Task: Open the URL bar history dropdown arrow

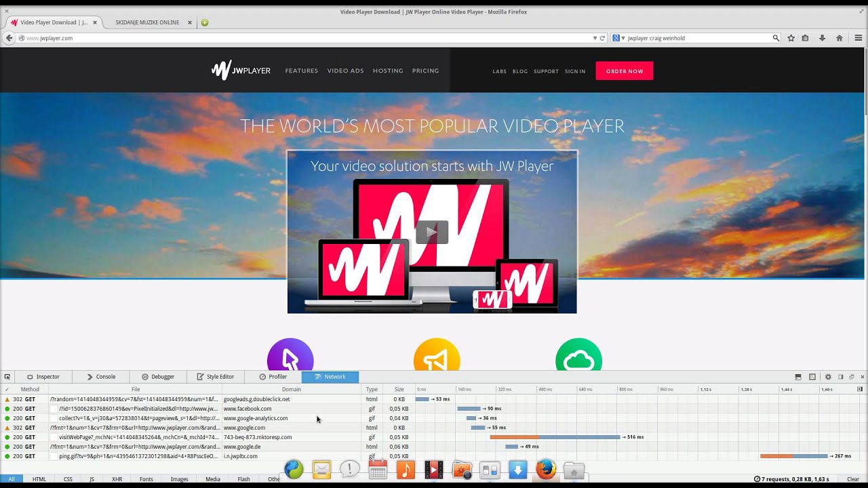Action: click(595, 38)
